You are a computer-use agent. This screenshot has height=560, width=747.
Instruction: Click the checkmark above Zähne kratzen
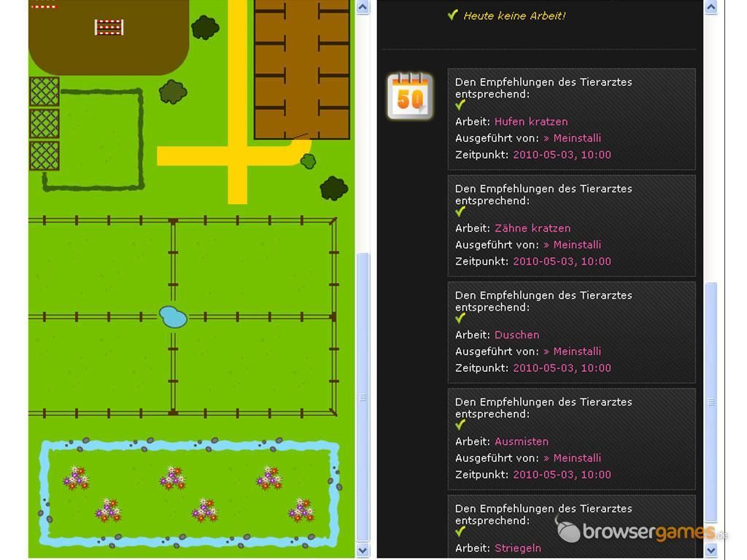click(x=460, y=211)
